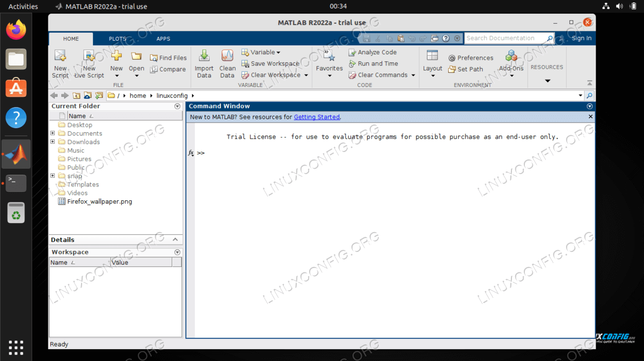
Task: Collapse the toolstrip ribbon
Action: [590, 83]
